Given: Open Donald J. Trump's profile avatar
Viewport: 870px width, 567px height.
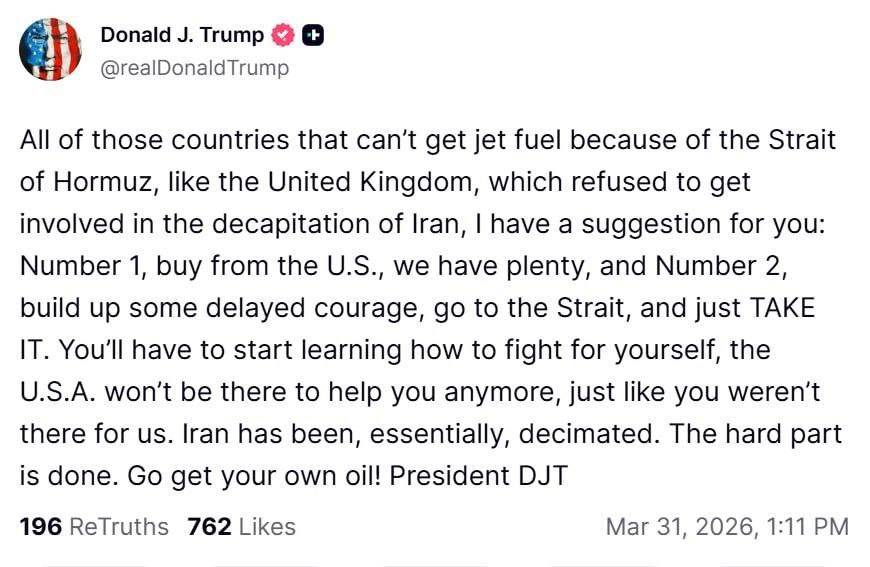Looking at the screenshot, I should 50,49.
